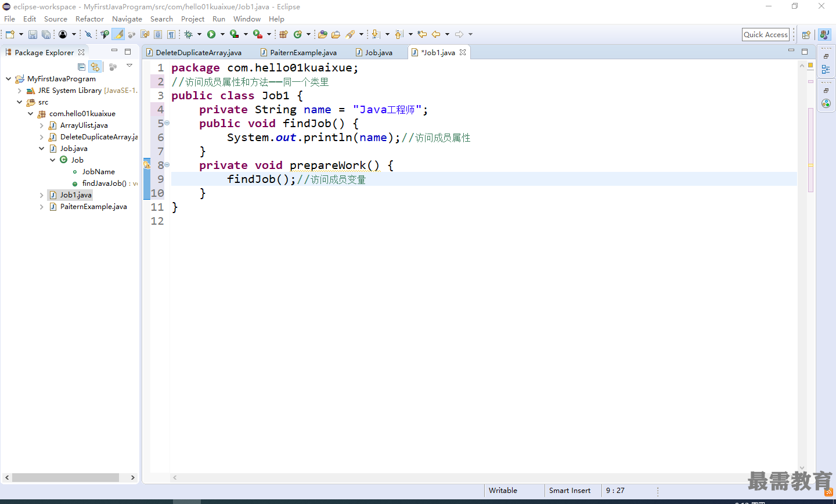Navigate Back with yellow left arrow
836x504 pixels.
pyautogui.click(x=436, y=34)
